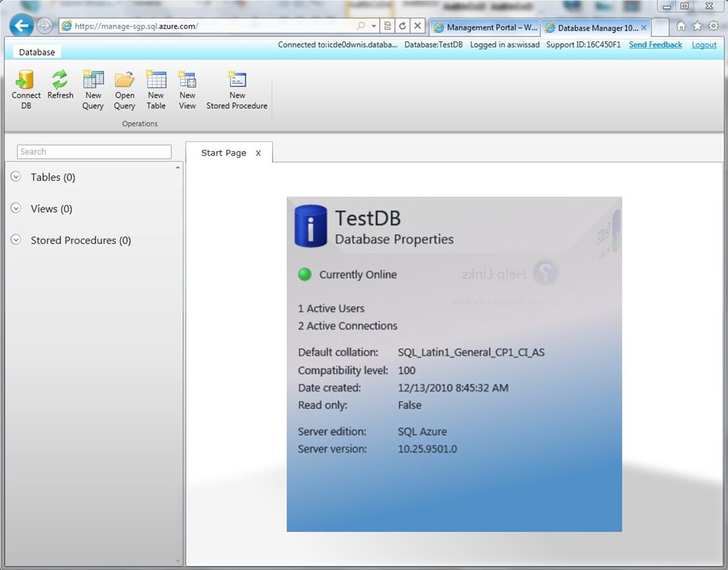The width and height of the screenshot is (728, 570).
Task: Open browser Home icon
Action: point(681,27)
